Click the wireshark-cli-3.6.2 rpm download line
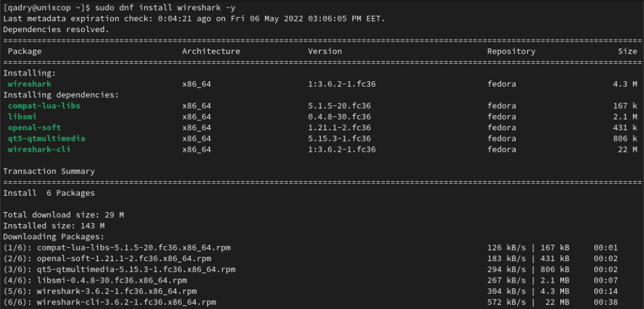Viewport: 644px width, 309px height. tap(311, 302)
